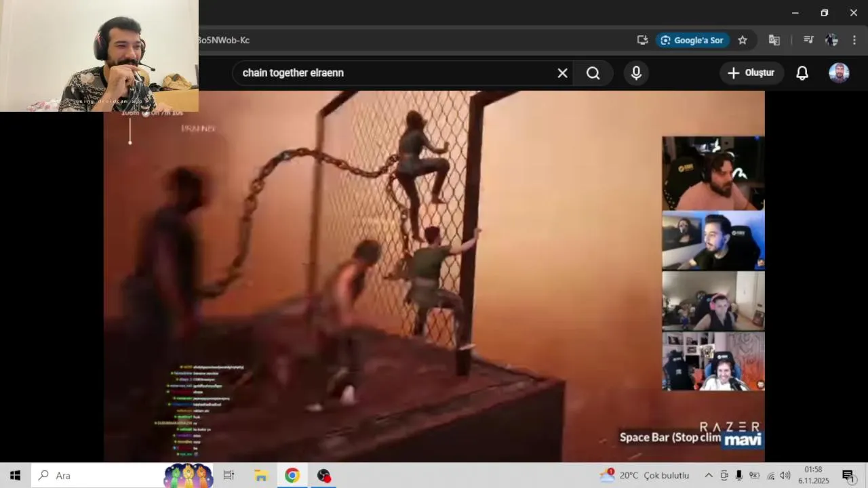Open YouTube account avatar menu
Viewport: 868px width, 488px height.
(x=839, y=73)
